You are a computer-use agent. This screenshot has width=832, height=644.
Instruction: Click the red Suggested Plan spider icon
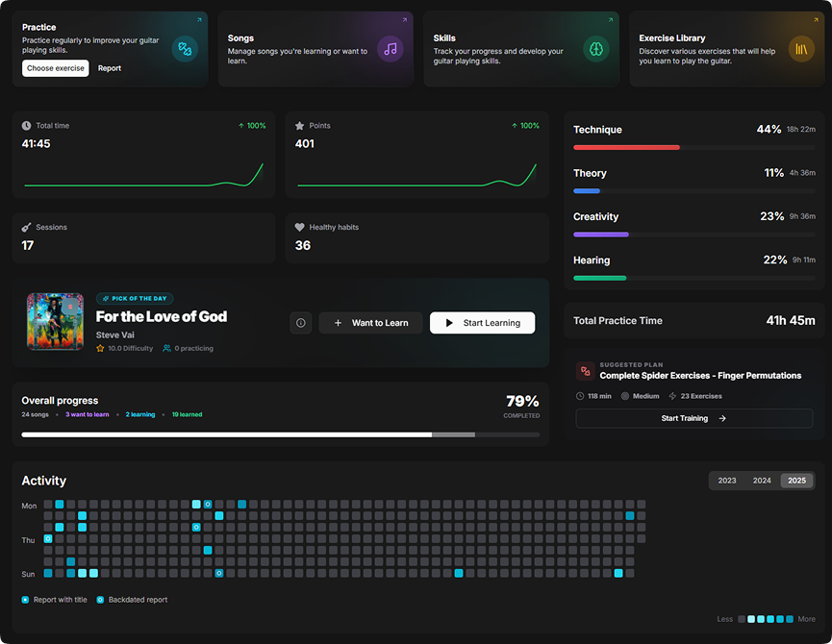(586, 370)
